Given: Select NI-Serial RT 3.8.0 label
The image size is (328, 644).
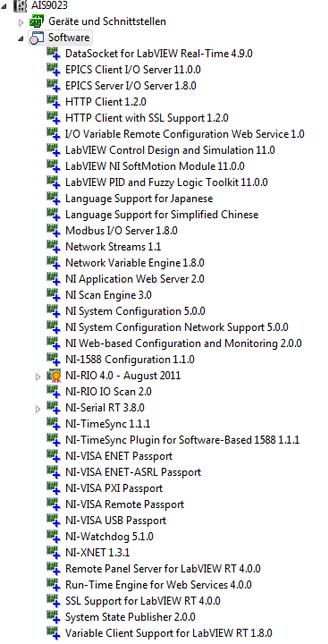Looking at the screenshot, I should tap(105, 408).
